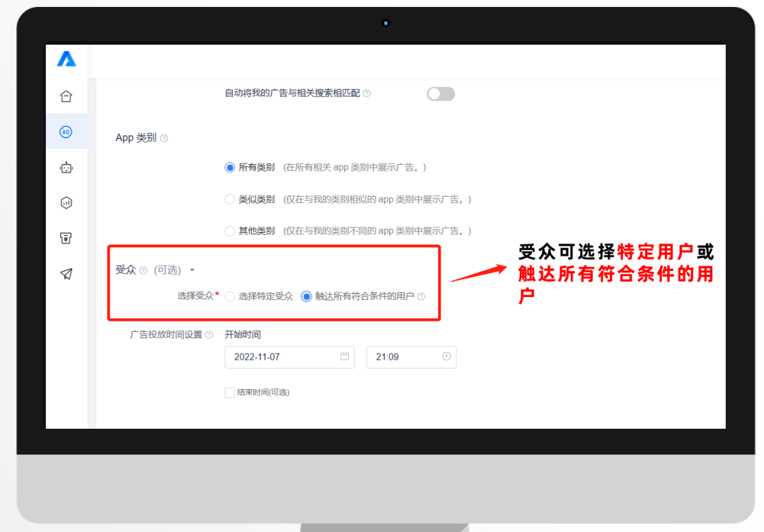This screenshot has width=764, height=532.
Task: Select the 类似类别 radio button
Action: point(229,199)
